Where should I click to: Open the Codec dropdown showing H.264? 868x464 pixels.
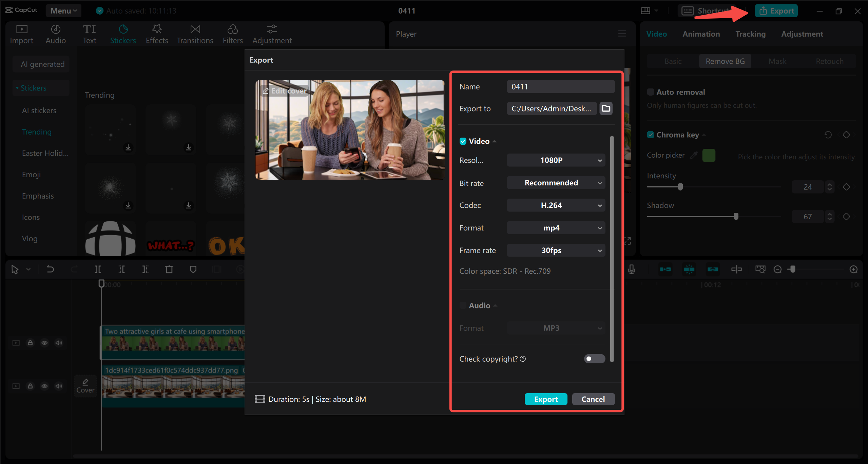coord(555,205)
